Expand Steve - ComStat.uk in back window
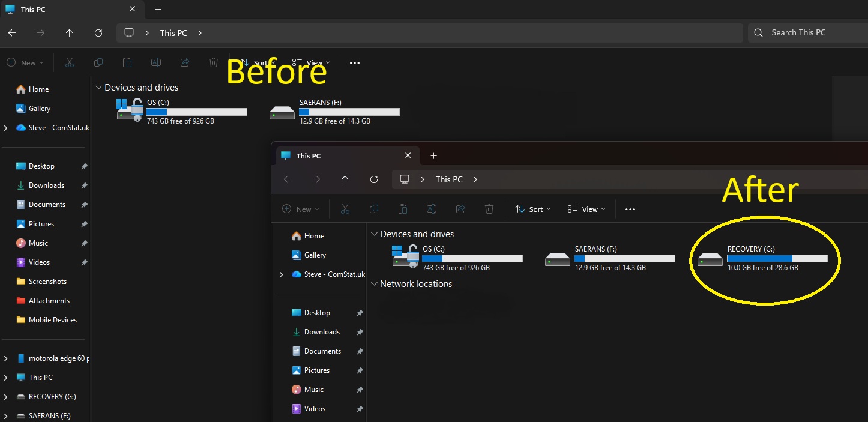 [6, 128]
